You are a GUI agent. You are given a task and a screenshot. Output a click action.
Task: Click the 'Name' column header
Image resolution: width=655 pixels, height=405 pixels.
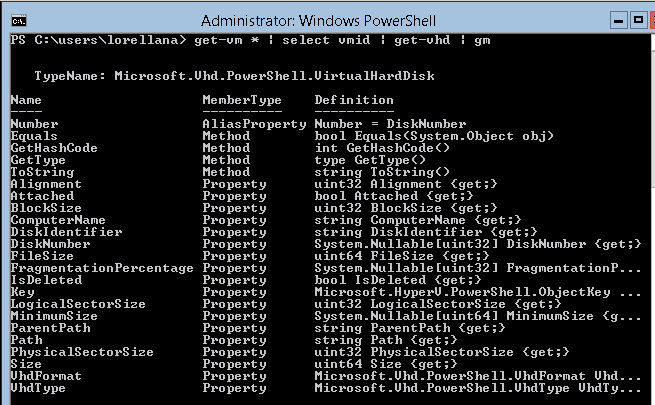point(26,100)
